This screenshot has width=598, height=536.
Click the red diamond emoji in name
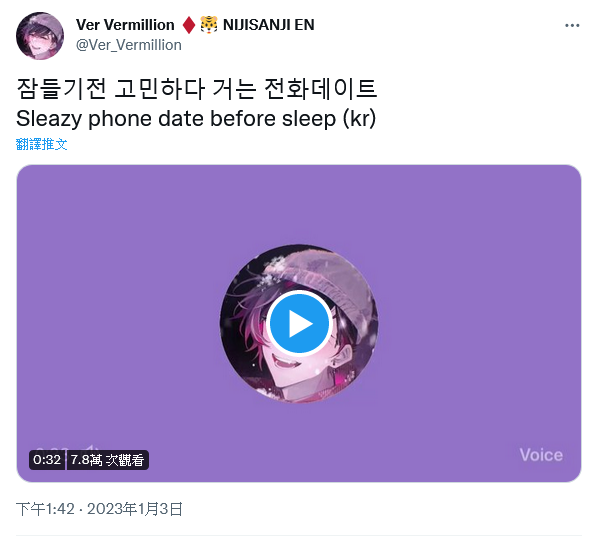coord(189,25)
